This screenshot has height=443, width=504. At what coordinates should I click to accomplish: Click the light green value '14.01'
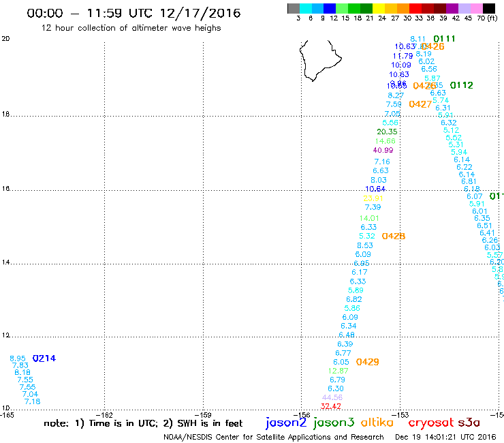coord(369,219)
